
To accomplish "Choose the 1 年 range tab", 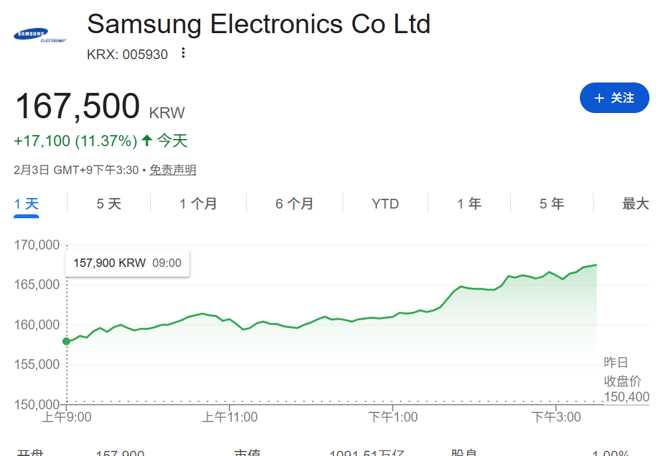I will click(x=469, y=204).
